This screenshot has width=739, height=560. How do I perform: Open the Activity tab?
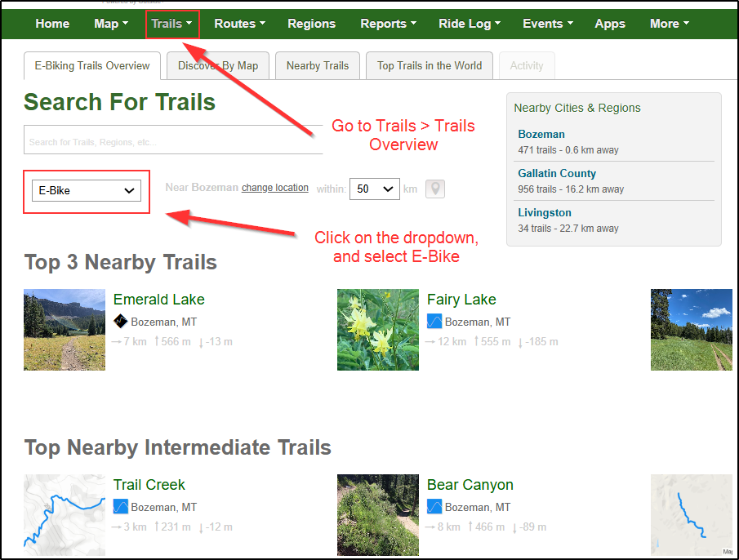[x=527, y=66]
